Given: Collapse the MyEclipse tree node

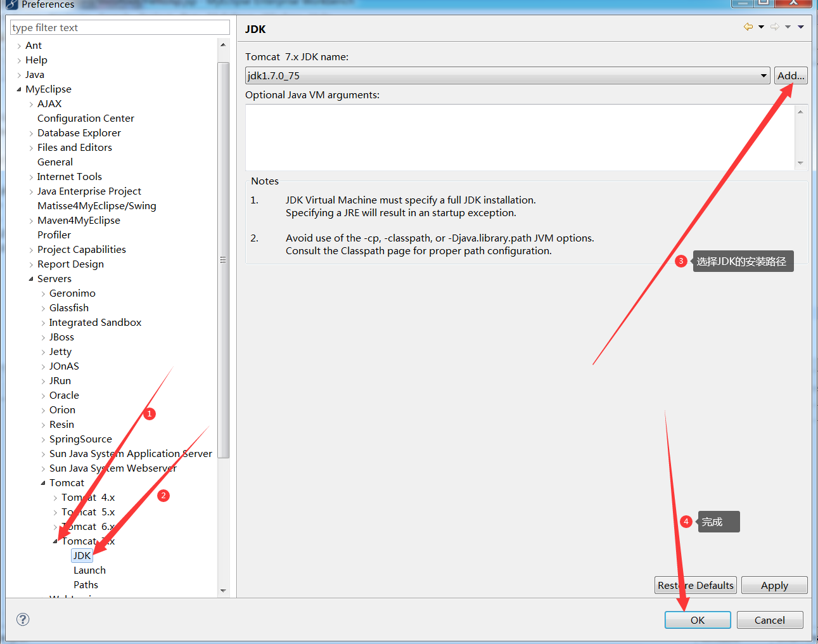Looking at the screenshot, I should tap(19, 89).
